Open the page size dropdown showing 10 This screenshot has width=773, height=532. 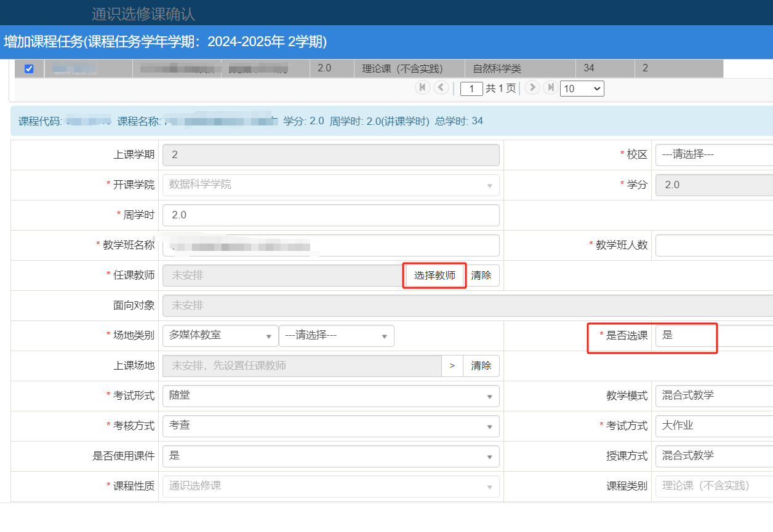click(582, 89)
